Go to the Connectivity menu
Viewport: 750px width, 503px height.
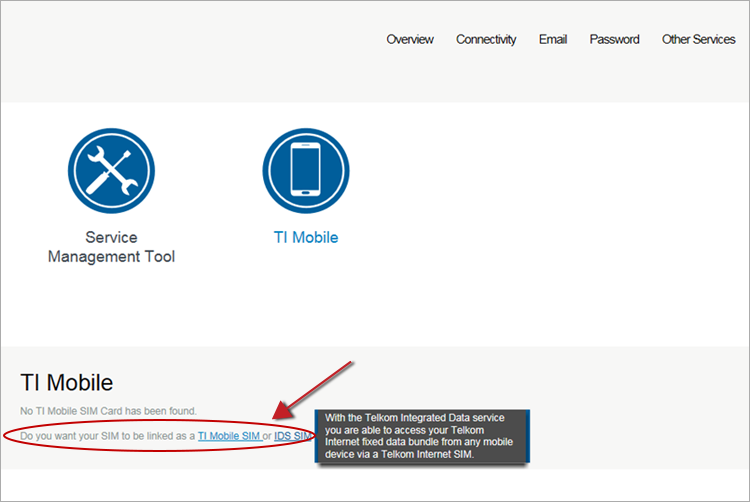point(486,40)
